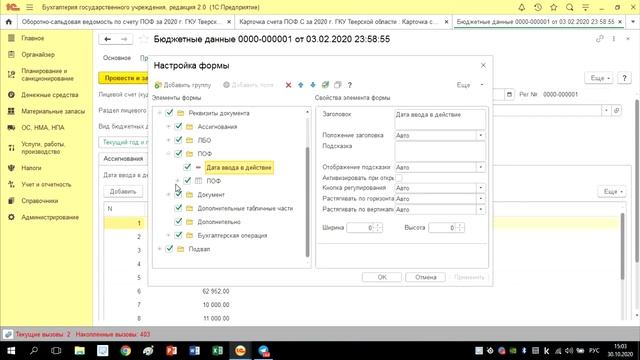The height and width of the screenshot is (360, 640).
Task: Click the forward navigation arrow
Action: (124, 39)
